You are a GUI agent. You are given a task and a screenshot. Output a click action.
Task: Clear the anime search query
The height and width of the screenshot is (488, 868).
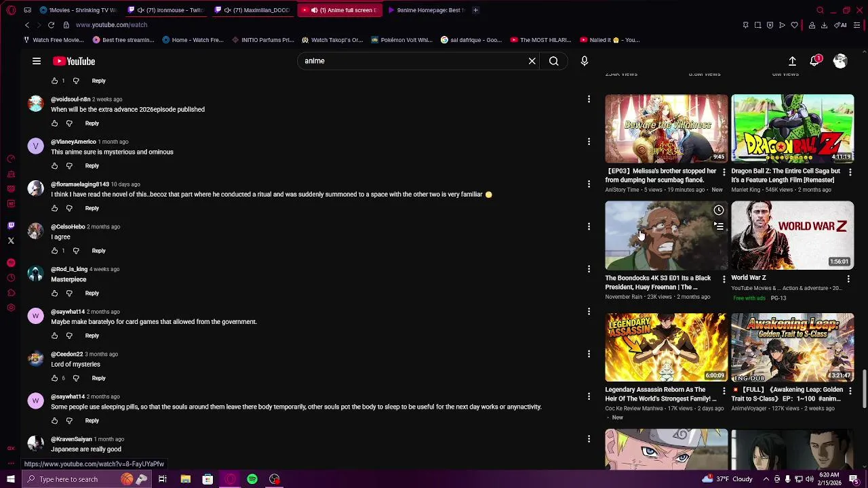pyautogui.click(x=532, y=61)
